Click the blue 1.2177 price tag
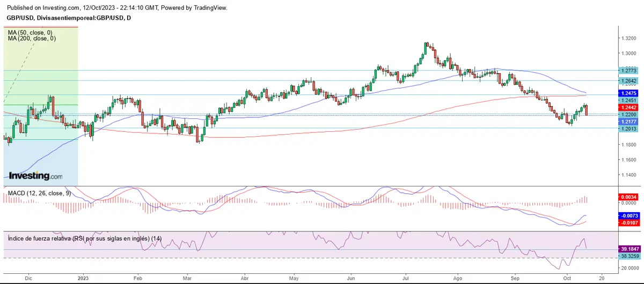Screen dimensions: 644x284 (628, 122)
